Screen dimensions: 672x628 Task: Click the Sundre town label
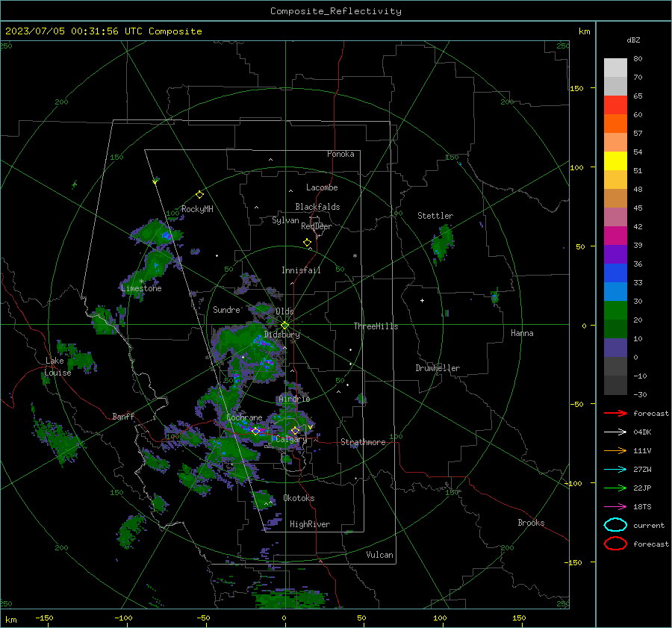coord(226,309)
